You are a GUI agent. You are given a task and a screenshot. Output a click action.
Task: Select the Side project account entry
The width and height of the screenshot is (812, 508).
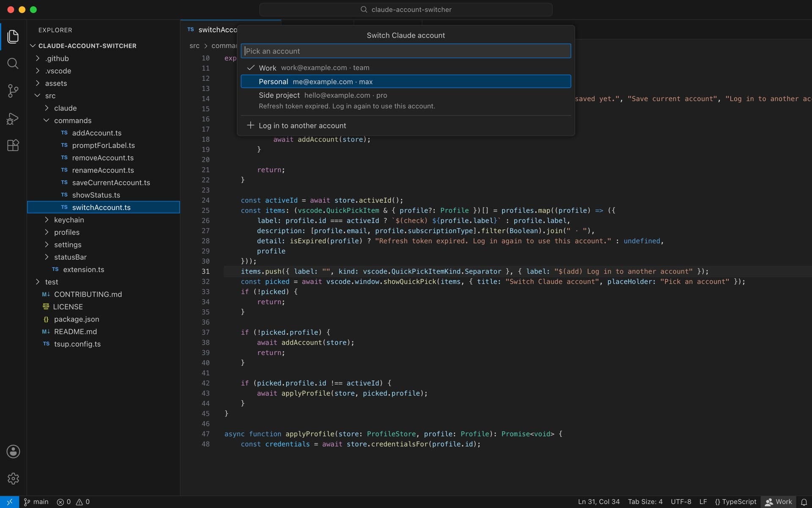[406, 100]
